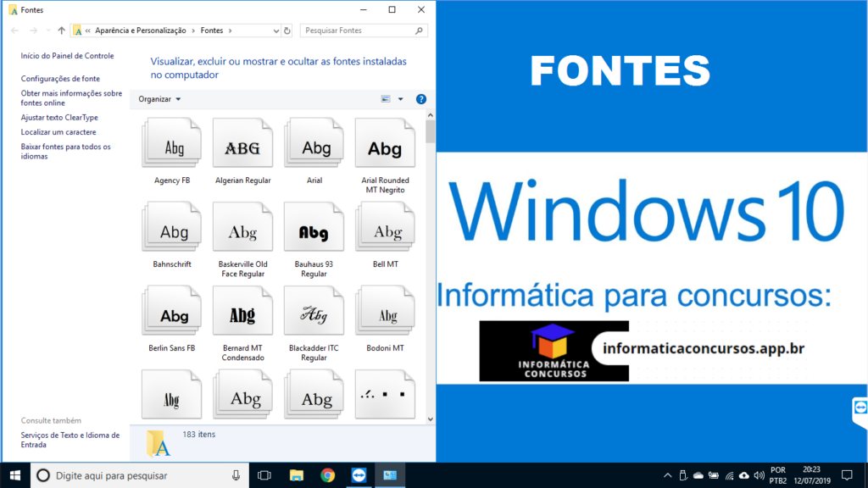Click the Task View taskbar icon

point(264,475)
